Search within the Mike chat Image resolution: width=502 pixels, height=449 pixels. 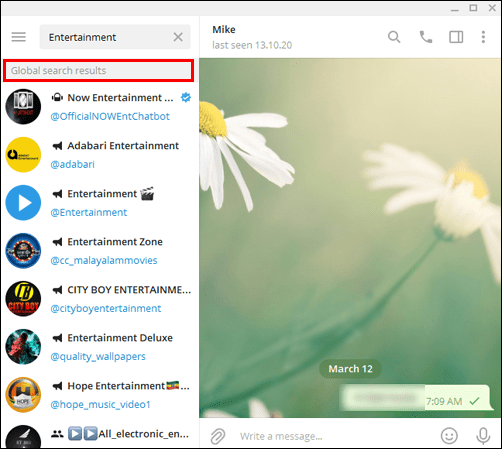click(x=394, y=37)
